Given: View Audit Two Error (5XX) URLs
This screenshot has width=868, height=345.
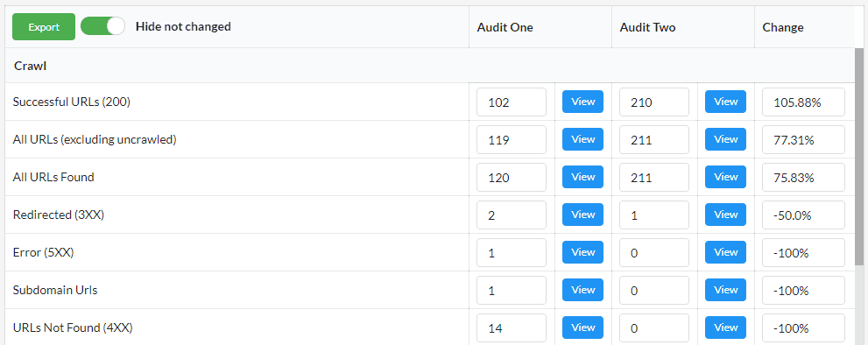Looking at the screenshot, I should 726,252.
